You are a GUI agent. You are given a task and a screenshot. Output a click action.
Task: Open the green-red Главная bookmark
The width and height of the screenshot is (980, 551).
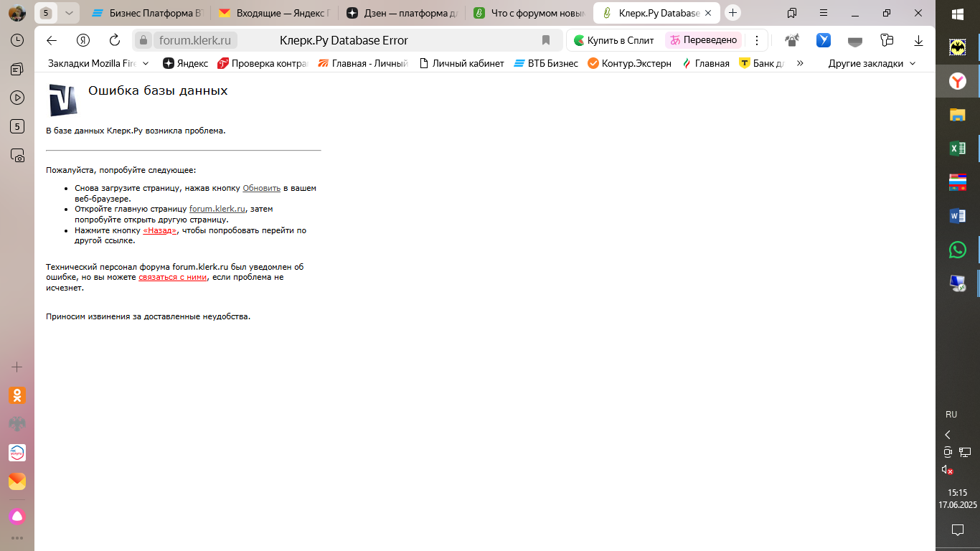point(705,63)
